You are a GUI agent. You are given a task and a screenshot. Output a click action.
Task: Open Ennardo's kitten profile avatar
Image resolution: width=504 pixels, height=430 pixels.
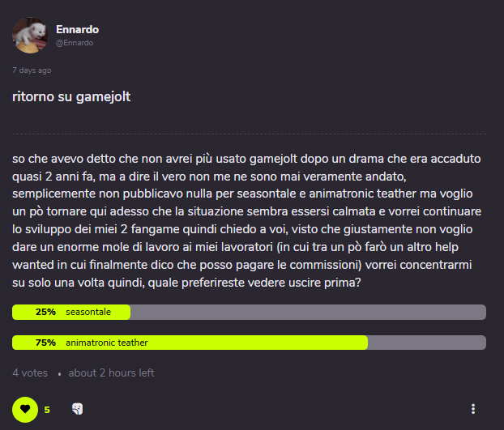click(30, 36)
